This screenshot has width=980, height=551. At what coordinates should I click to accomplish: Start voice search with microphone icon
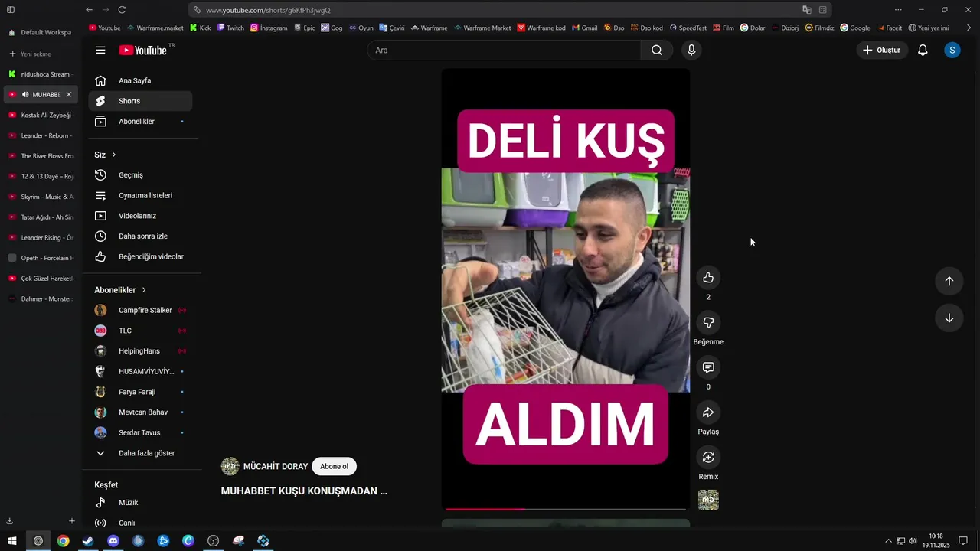pos(691,50)
